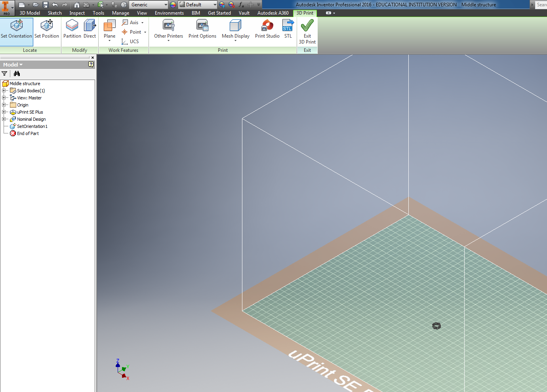547x392 pixels.
Task: Click the Set Position tool
Action: click(x=47, y=29)
